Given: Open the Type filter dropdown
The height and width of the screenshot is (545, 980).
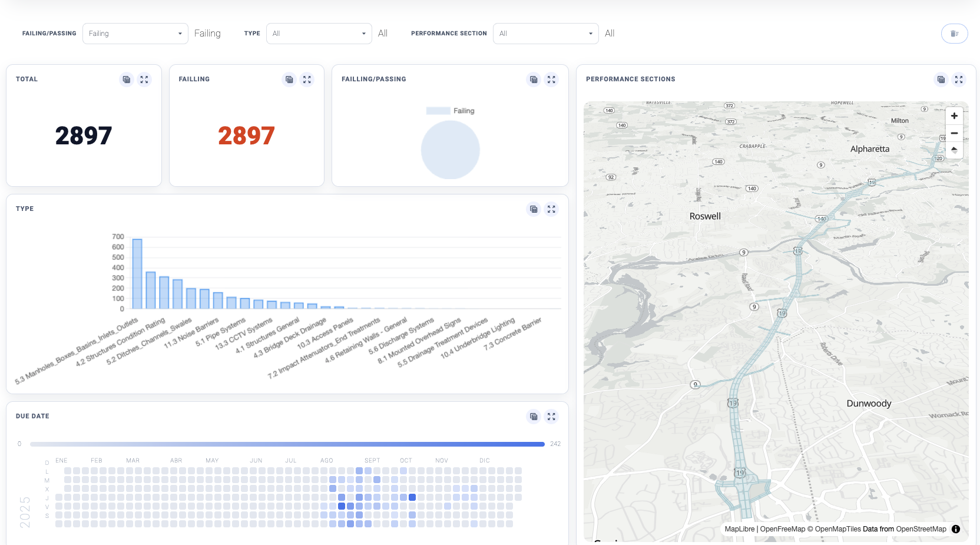Looking at the screenshot, I should tap(319, 34).
